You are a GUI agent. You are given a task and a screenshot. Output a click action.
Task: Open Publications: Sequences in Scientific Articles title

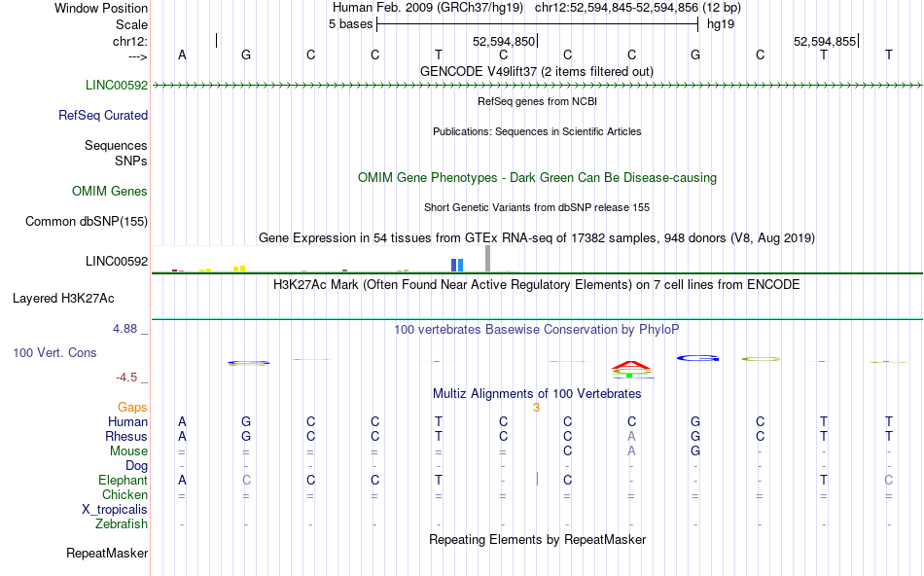click(x=537, y=131)
